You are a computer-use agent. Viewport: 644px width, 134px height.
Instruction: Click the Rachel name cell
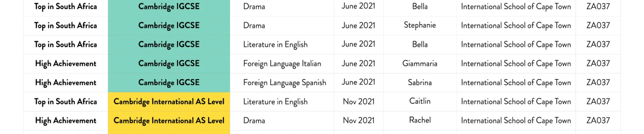420,121
